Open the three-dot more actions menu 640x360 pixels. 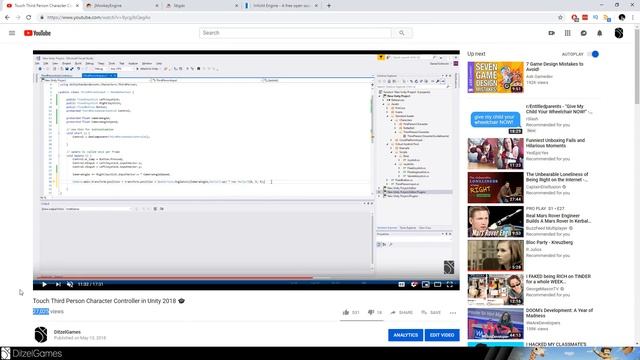[453, 313]
